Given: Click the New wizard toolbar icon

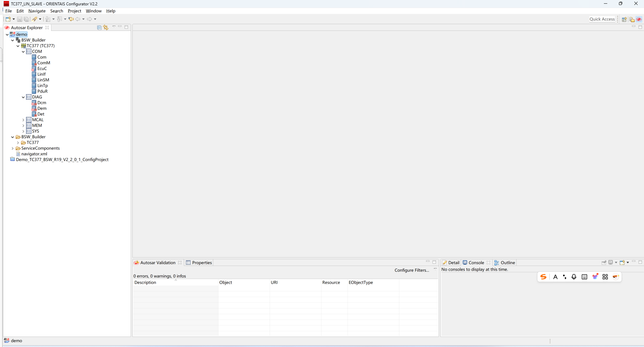Looking at the screenshot, I should (x=8, y=19).
